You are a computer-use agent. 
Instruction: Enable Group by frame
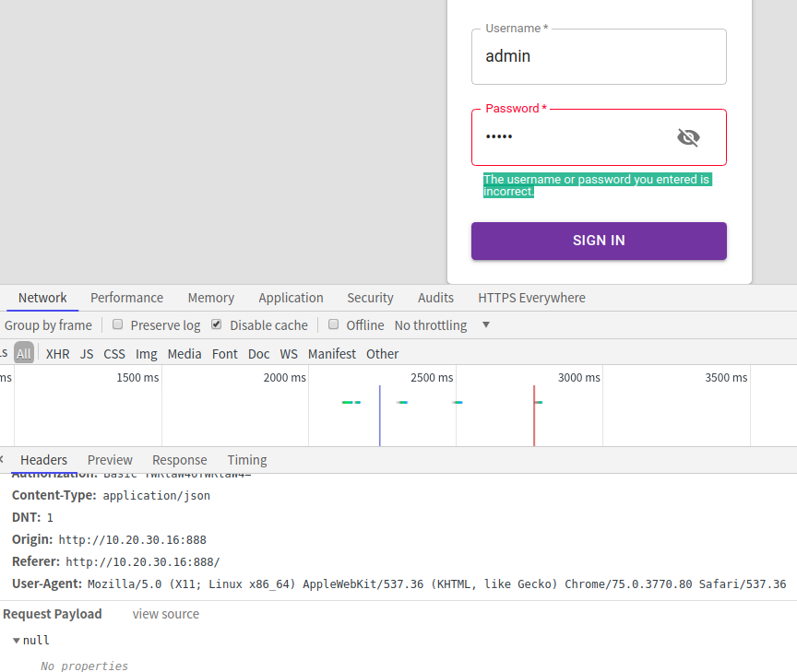pyautogui.click(x=49, y=324)
